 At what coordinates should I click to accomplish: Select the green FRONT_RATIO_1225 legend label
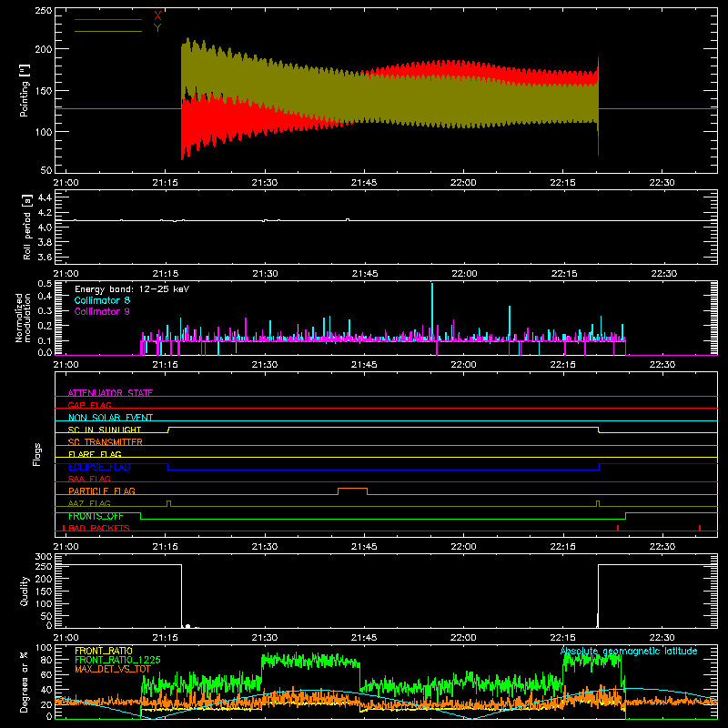[117, 660]
